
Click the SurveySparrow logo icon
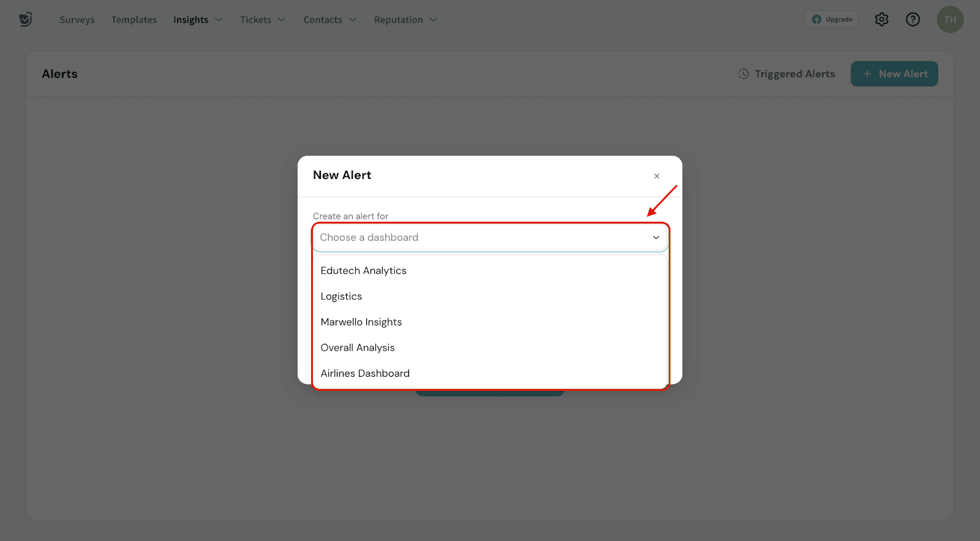(x=26, y=20)
